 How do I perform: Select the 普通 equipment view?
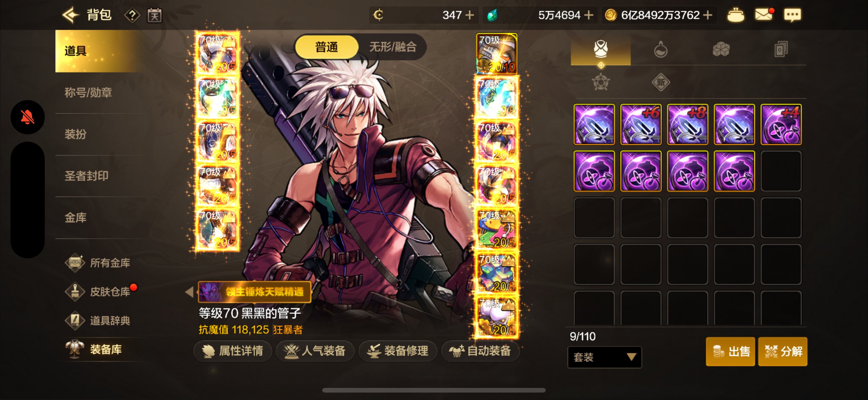click(x=326, y=47)
